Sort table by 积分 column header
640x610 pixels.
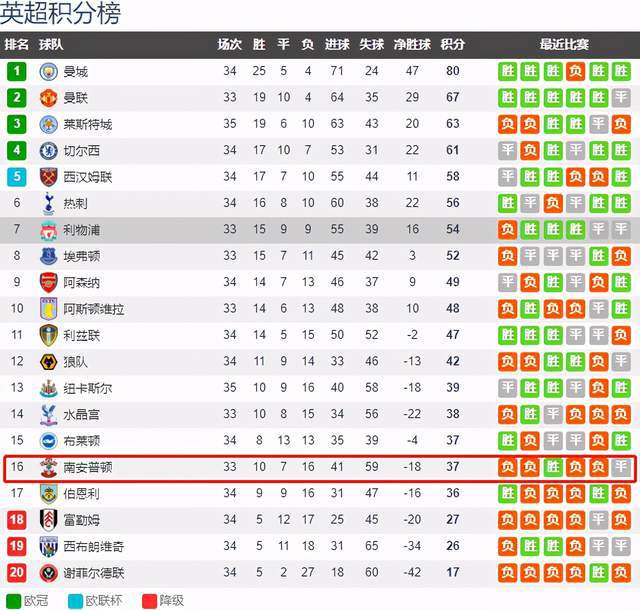(x=452, y=44)
